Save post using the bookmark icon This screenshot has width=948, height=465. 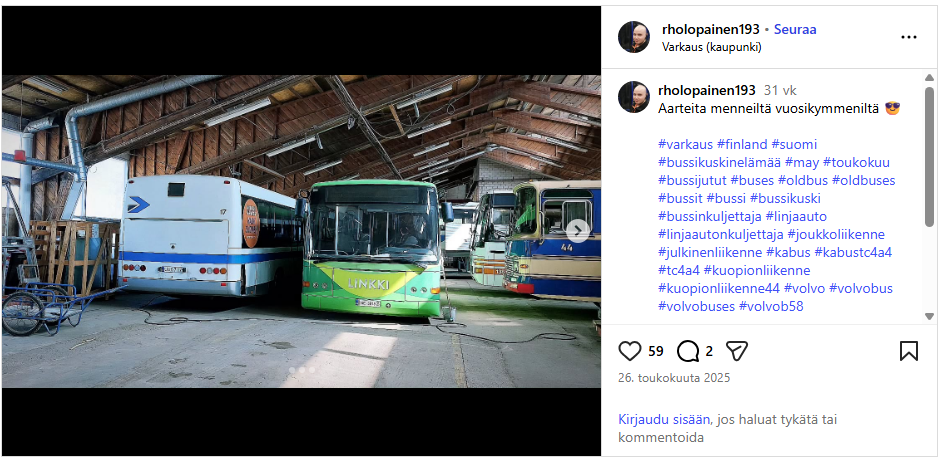[x=908, y=351]
